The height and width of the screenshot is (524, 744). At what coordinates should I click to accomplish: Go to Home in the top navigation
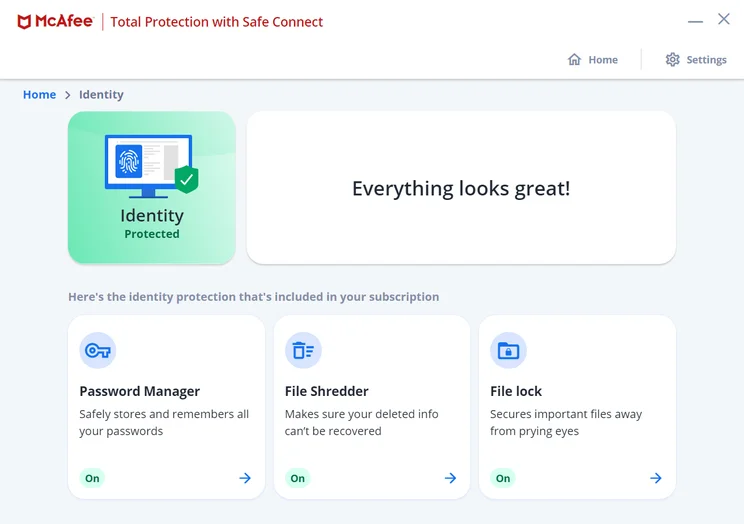point(603,60)
